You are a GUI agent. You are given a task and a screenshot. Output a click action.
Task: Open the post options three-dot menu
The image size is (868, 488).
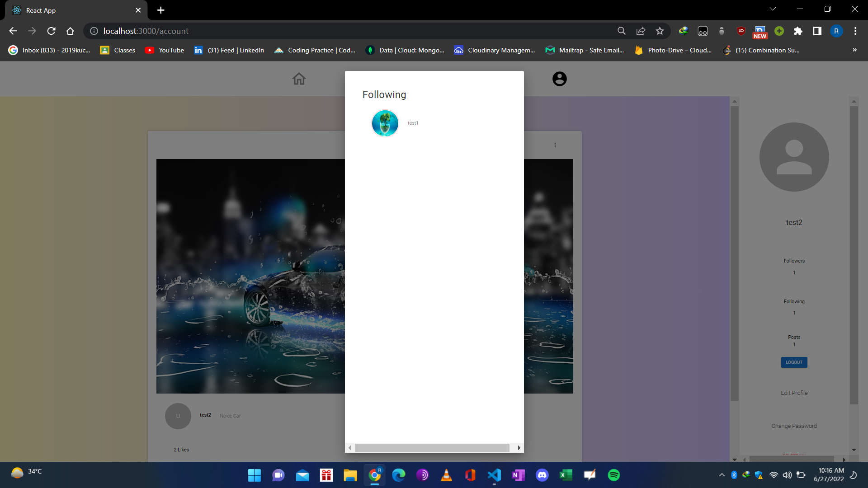[555, 145]
